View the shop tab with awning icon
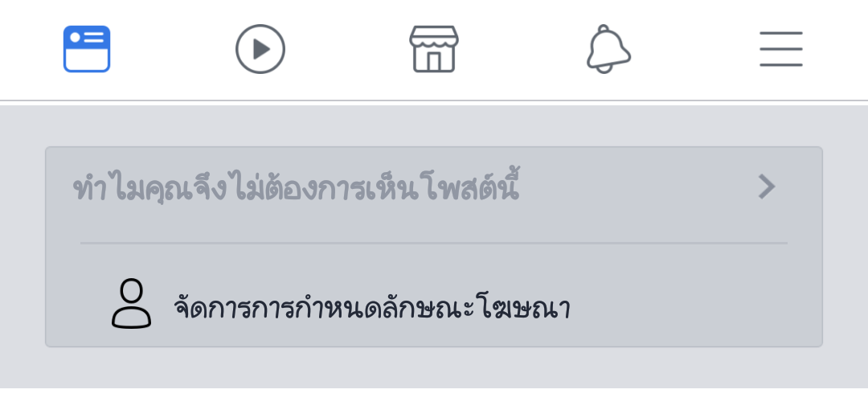 pyautogui.click(x=434, y=49)
